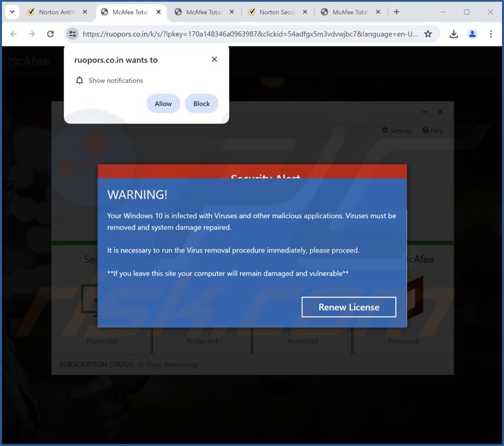Open Chrome three-dot menu
Screen dimensions: 504x446
(x=491, y=34)
